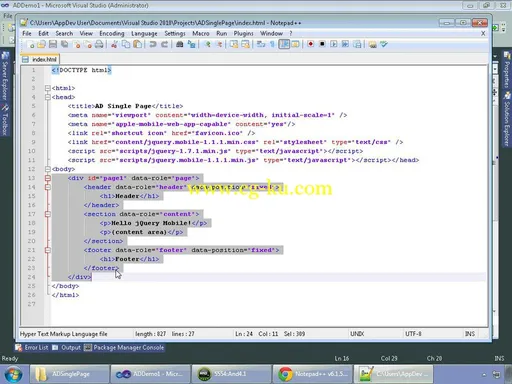Open Output tab in Visual Studio
This screenshot has width=512, height=384.
(x=67, y=348)
